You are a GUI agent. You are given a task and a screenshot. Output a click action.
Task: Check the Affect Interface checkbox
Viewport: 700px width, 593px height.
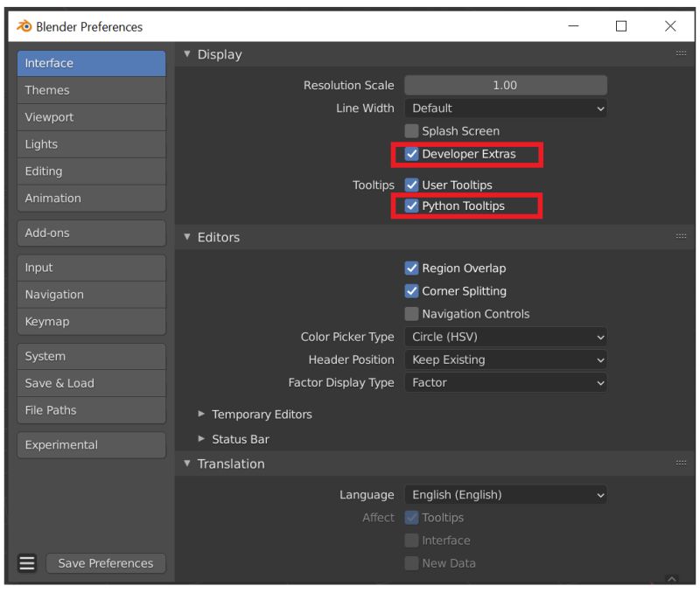coord(411,541)
